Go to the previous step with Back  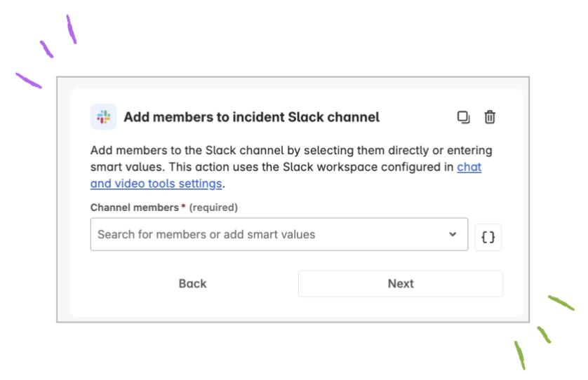(192, 284)
